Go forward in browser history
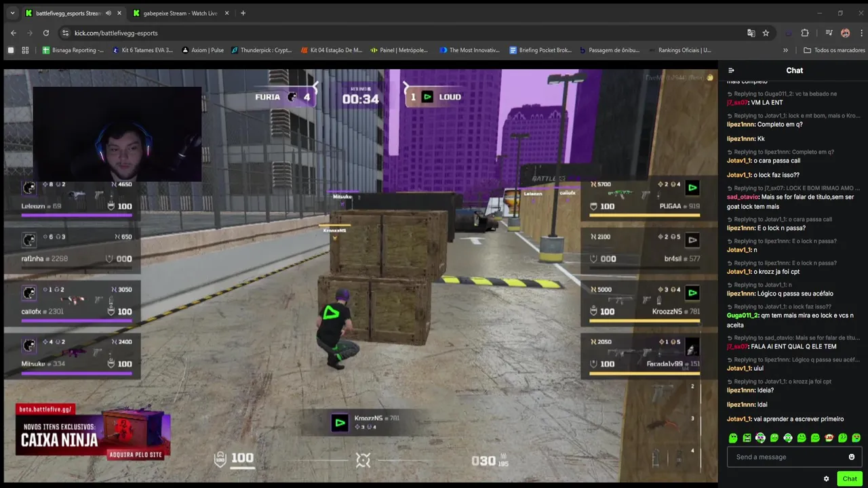Image resolution: width=868 pixels, height=488 pixels. pyautogui.click(x=30, y=33)
